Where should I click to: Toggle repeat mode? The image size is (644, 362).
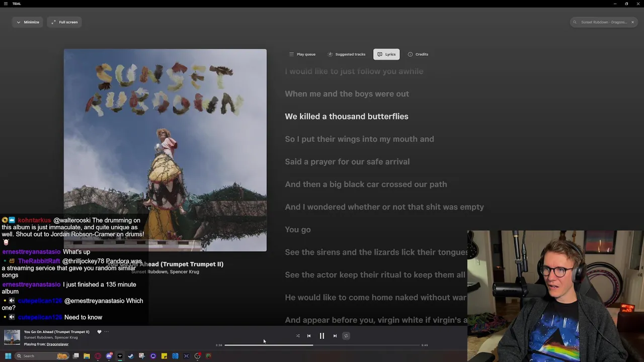tap(346, 336)
